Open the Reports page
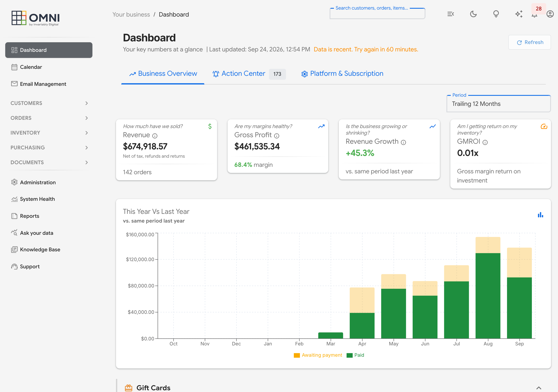 (x=49, y=216)
